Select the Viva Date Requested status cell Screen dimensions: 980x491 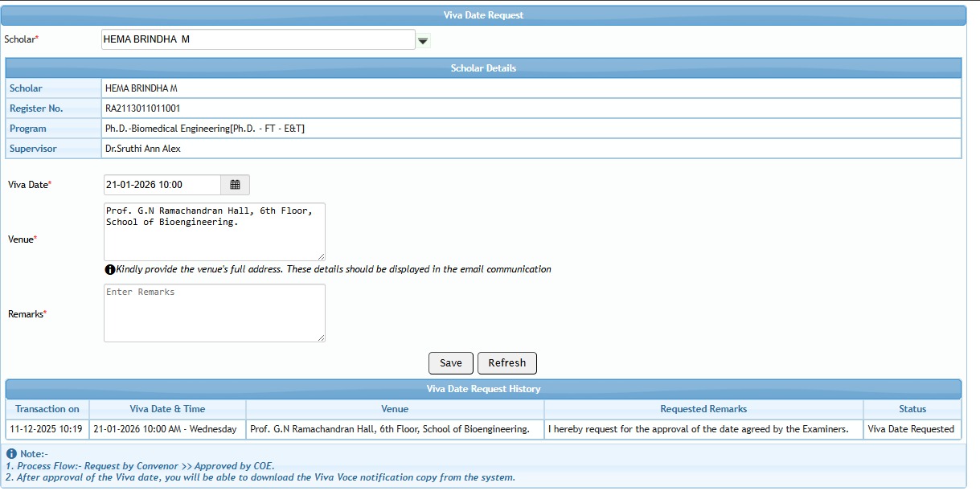pyautogui.click(x=911, y=429)
